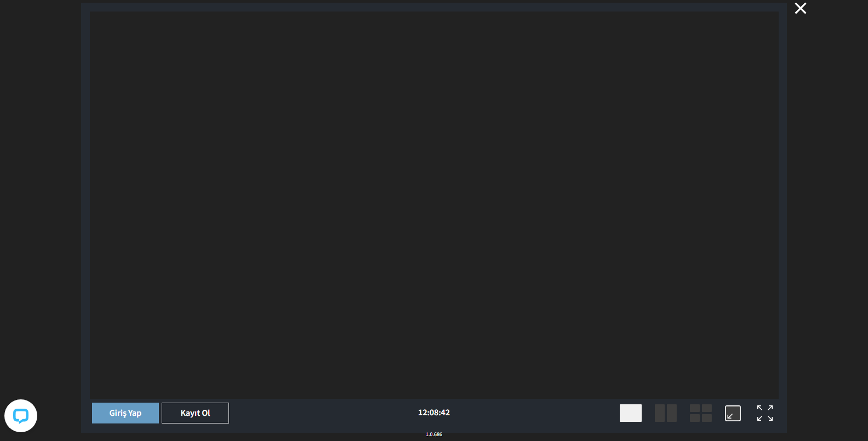The width and height of the screenshot is (868, 441).
Task: Sign in via the blue Giriş Yap
Action: (125, 413)
